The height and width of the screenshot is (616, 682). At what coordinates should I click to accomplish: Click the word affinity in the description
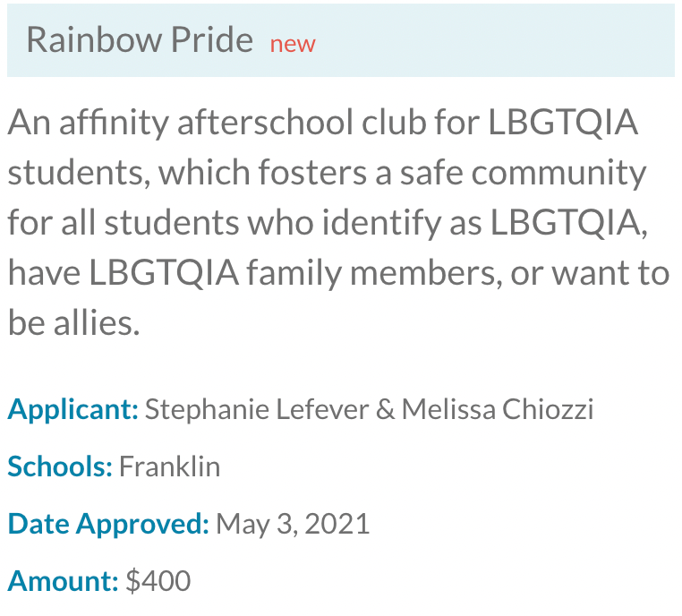point(114,124)
